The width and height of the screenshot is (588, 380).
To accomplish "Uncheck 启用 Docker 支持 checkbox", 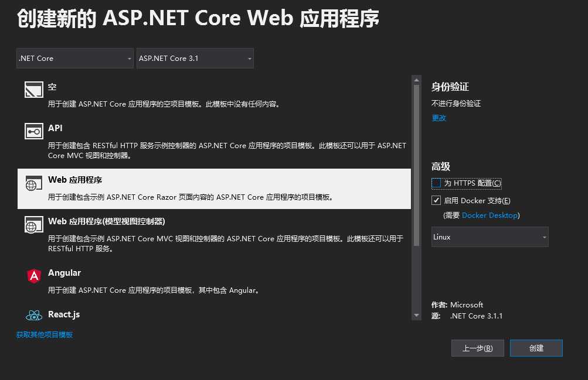I will [436, 200].
